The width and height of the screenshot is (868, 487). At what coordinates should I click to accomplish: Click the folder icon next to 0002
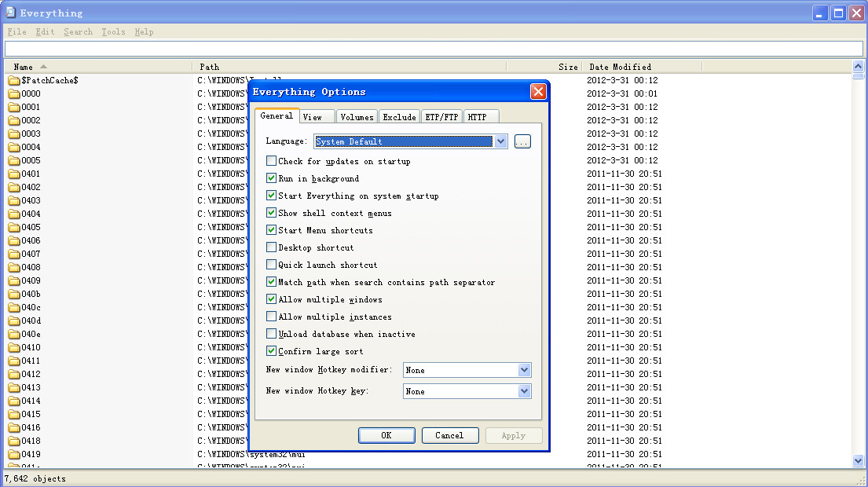[x=14, y=121]
